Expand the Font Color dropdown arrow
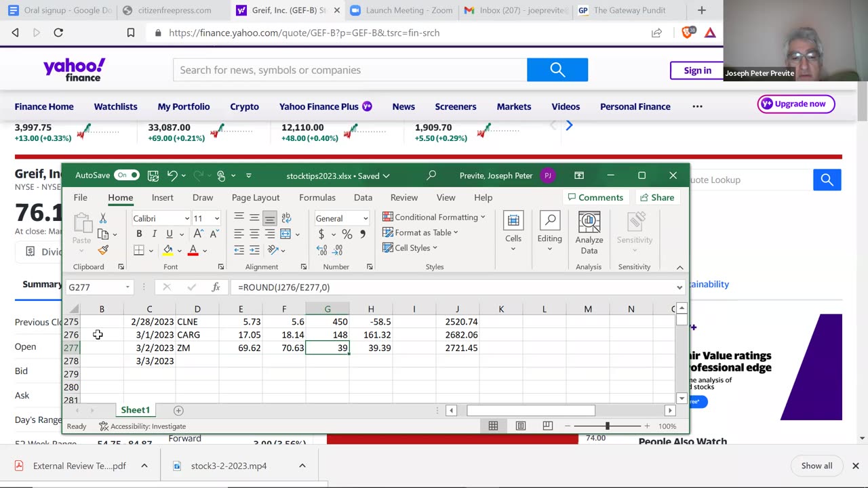The height and width of the screenshot is (488, 868). (x=205, y=251)
